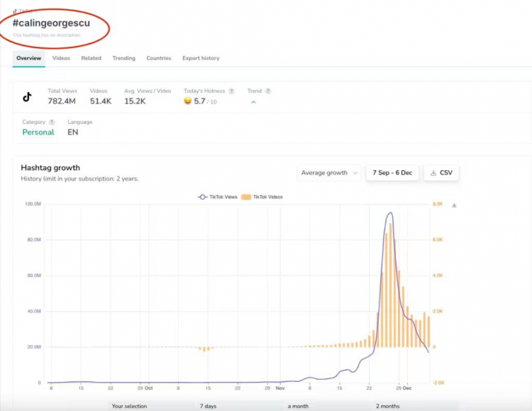
Task: Click the Personal category link
Action: pos(38,133)
